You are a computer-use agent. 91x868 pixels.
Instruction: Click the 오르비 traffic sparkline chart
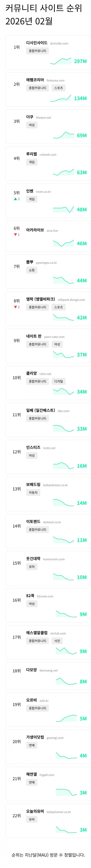[x=66, y=718]
